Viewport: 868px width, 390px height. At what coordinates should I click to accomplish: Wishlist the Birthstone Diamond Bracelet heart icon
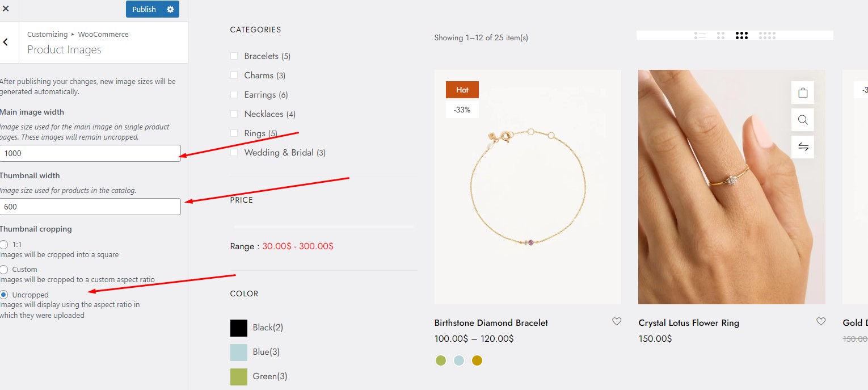pyautogui.click(x=617, y=322)
